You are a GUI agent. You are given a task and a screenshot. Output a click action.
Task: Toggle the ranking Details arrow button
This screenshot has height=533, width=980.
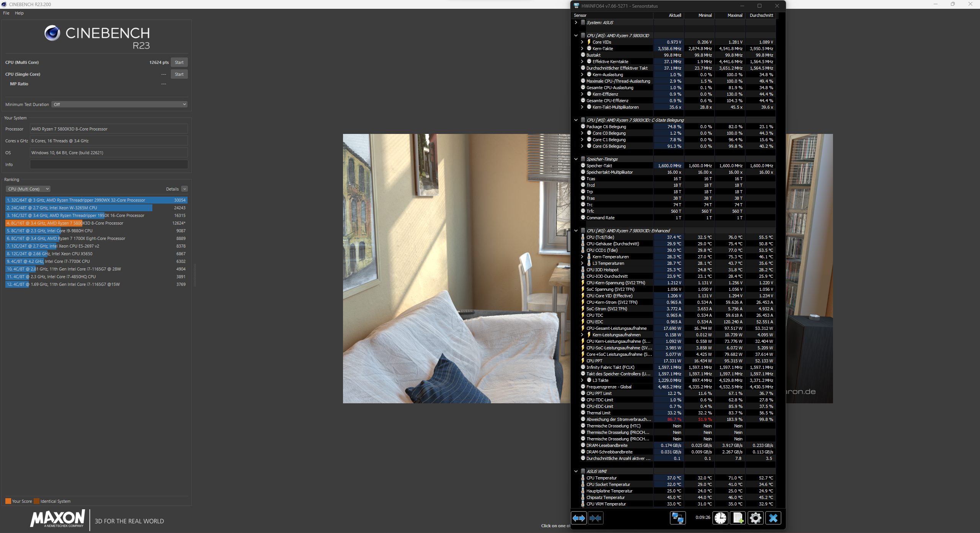pyautogui.click(x=185, y=189)
